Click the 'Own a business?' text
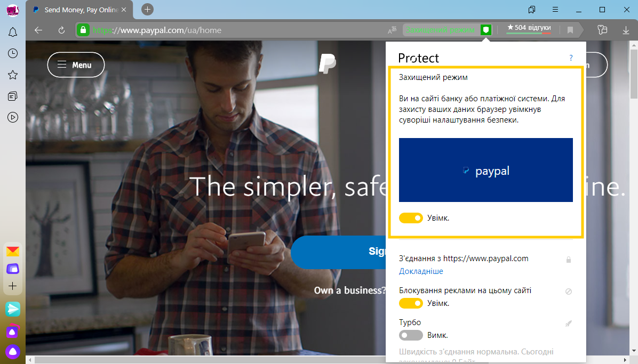 pos(349,290)
